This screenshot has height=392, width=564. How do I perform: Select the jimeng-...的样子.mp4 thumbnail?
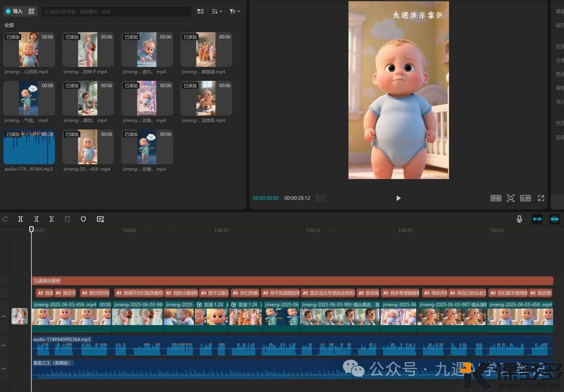coord(88,50)
